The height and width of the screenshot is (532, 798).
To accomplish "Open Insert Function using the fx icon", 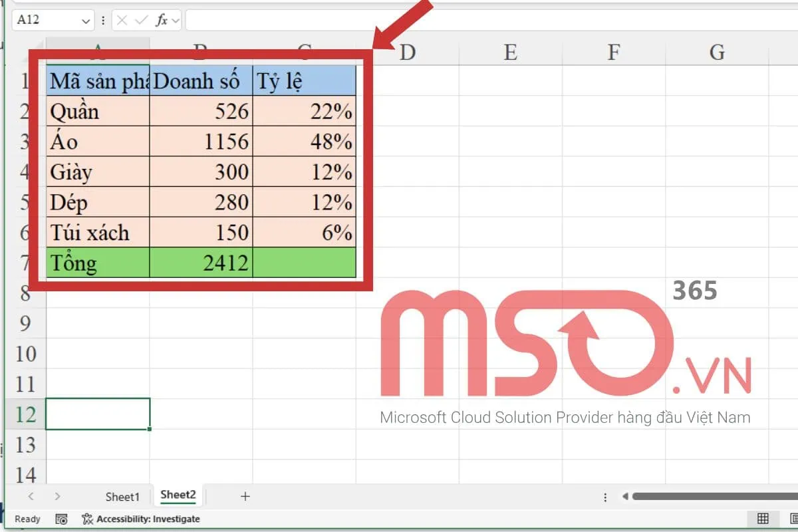I will coord(163,20).
